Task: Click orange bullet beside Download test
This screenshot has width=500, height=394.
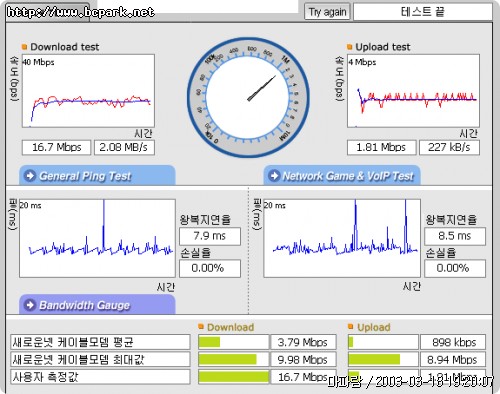Action: click(24, 47)
